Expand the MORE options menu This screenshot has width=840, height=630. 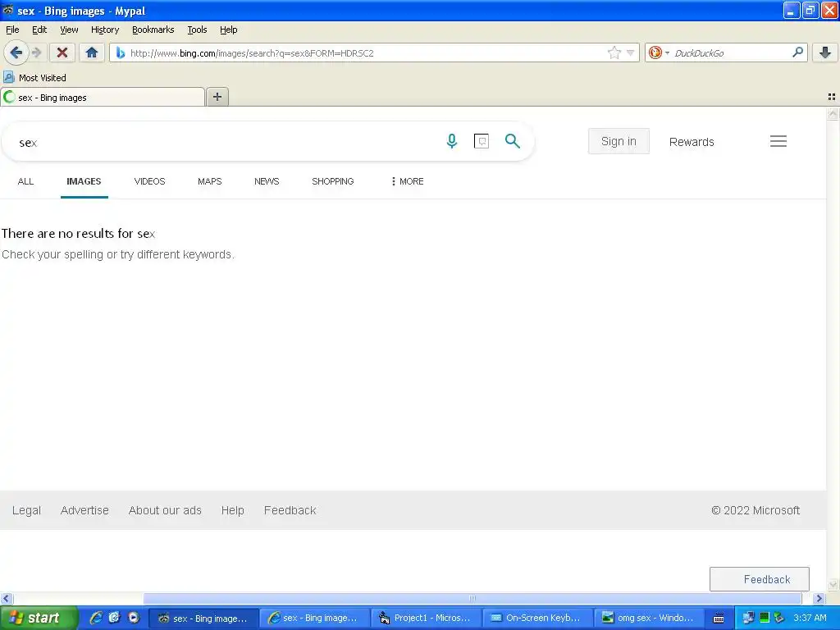pos(408,181)
